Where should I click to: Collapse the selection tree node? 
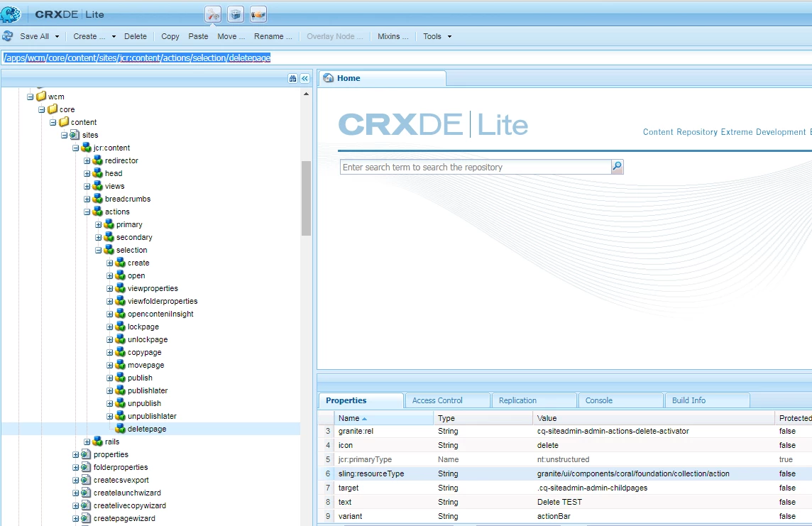(99, 250)
